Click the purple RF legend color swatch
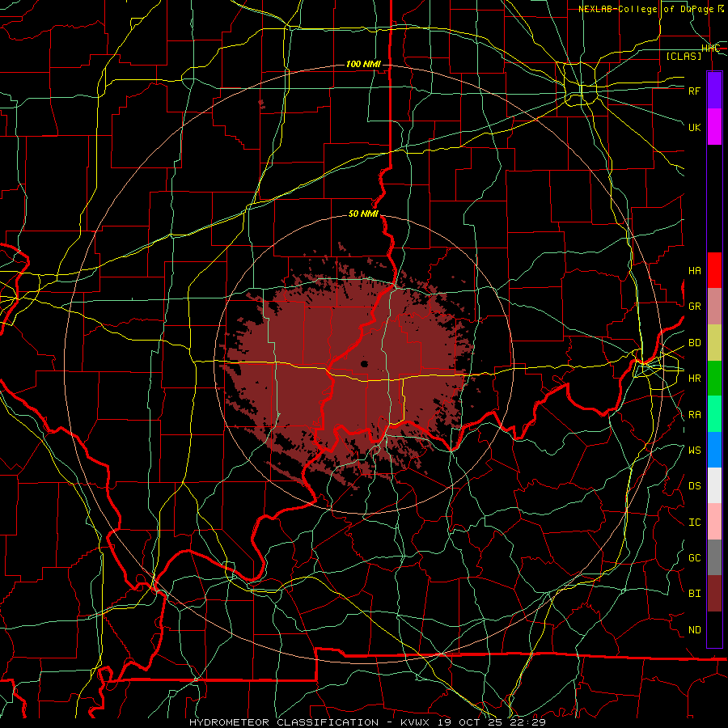This screenshot has width=728, height=728. [714, 91]
